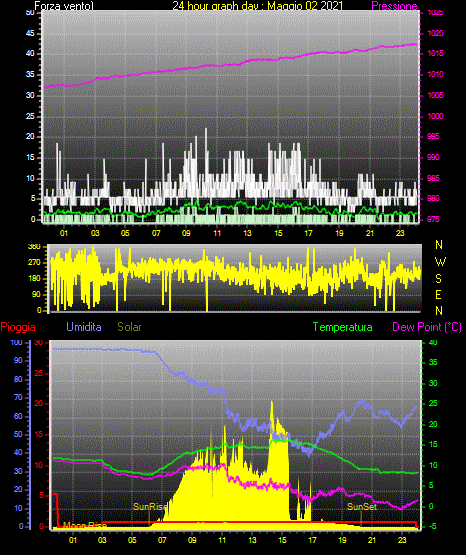Click hour label 01 under the bottom chart
The height and width of the screenshot is (555, 466).
click(x=73, y=540)
